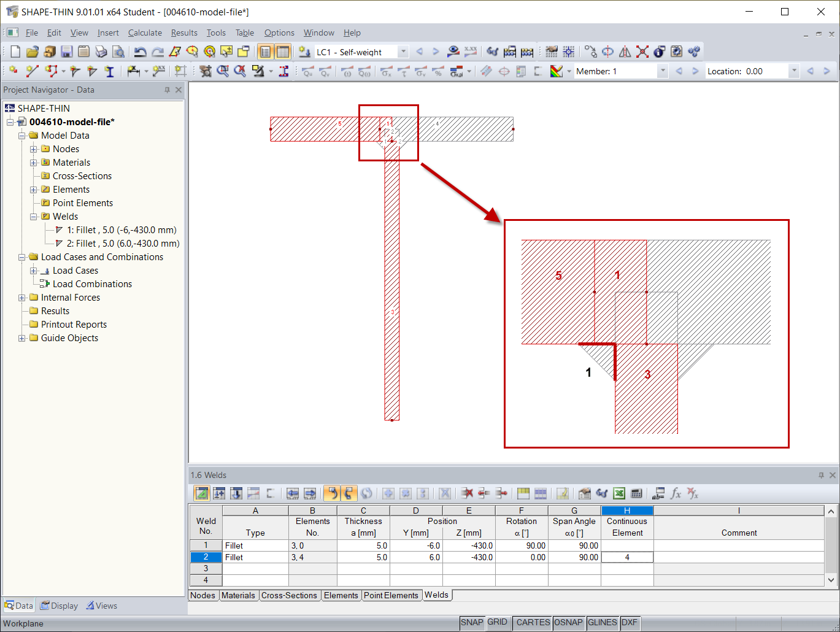Toggle GLINES in the status bar
The image size is (840, 632).
(x=603, y=623)
